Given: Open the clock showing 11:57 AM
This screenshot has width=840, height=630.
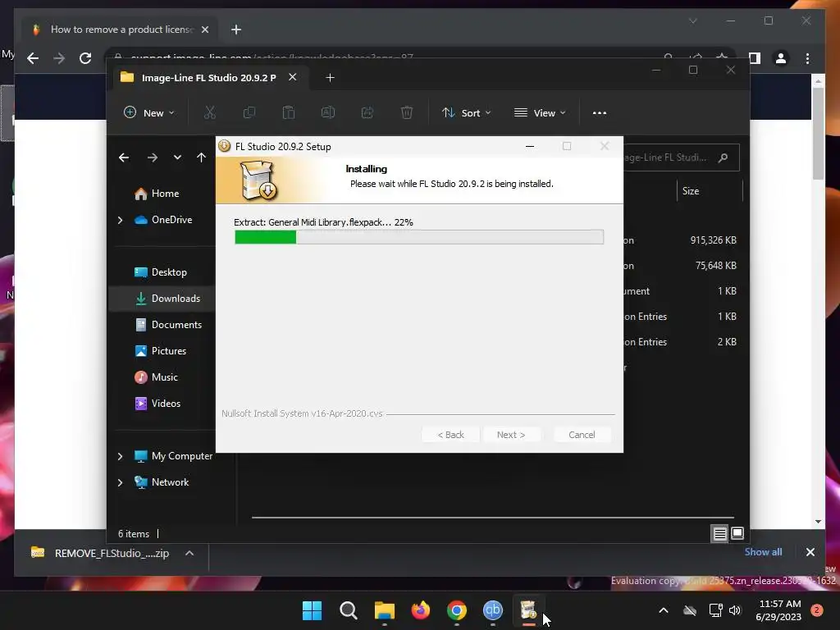Looking at the screenshot, I should (779, 610).
